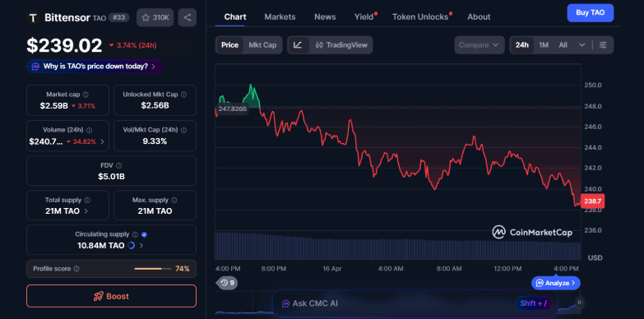644x319 pixels.
Task: Click the Buy TAO button
Action: [591, 12]
